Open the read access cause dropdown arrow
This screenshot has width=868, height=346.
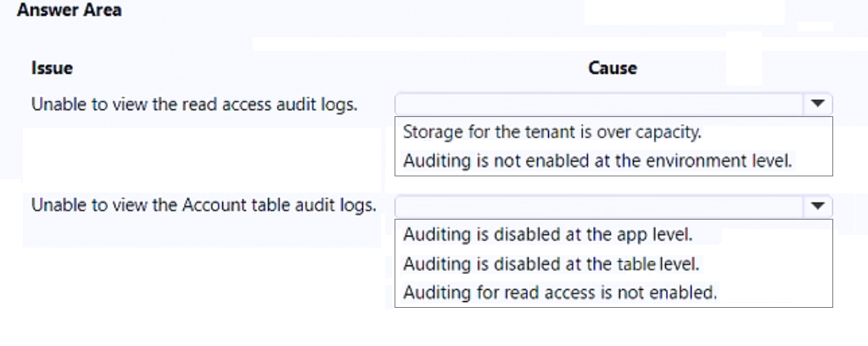[818, 103]
